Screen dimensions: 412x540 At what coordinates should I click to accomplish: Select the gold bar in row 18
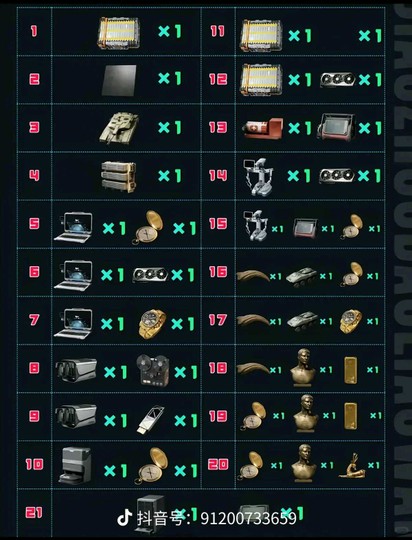click(x=350, y=370)
